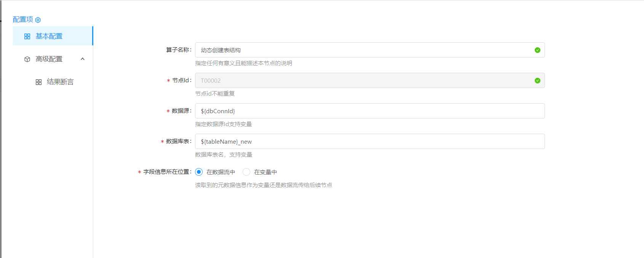Screen dimensions: 644x258
Task: Click the green checkmark in 算子名称 field
Action: pos(537,50)
